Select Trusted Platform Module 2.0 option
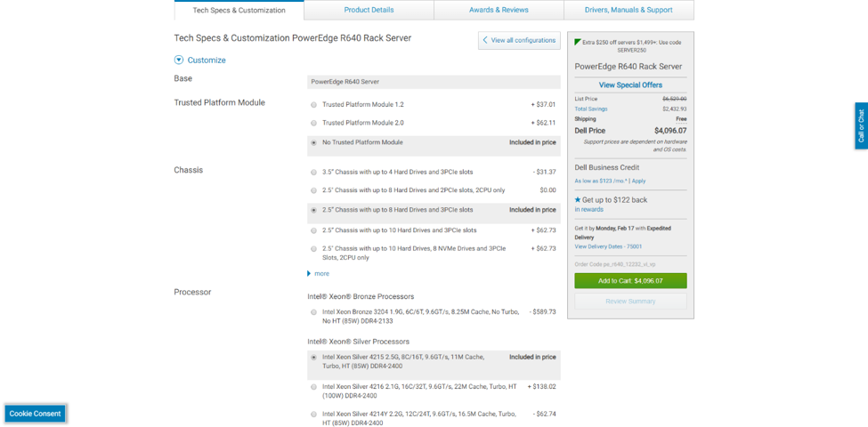The image size is (868, 427). (314, 123)
